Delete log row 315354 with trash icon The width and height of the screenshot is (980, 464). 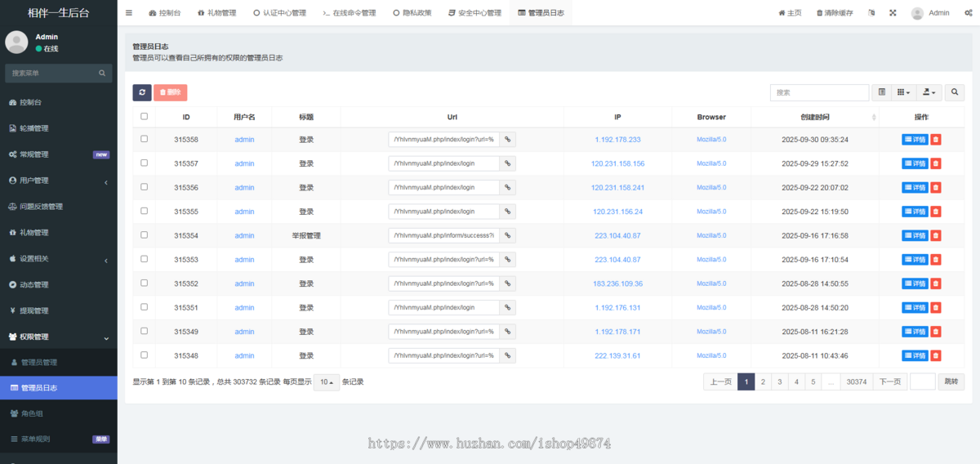(936, 235)
